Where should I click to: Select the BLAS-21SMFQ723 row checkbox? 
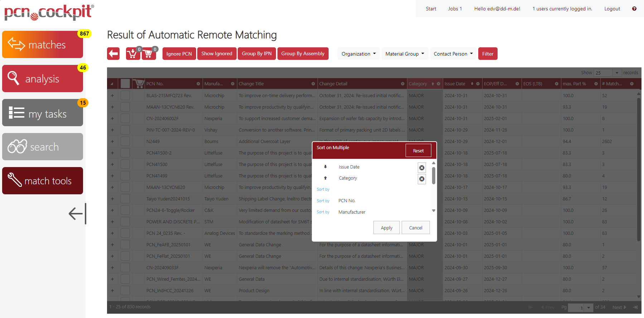(x=125, y=96)
